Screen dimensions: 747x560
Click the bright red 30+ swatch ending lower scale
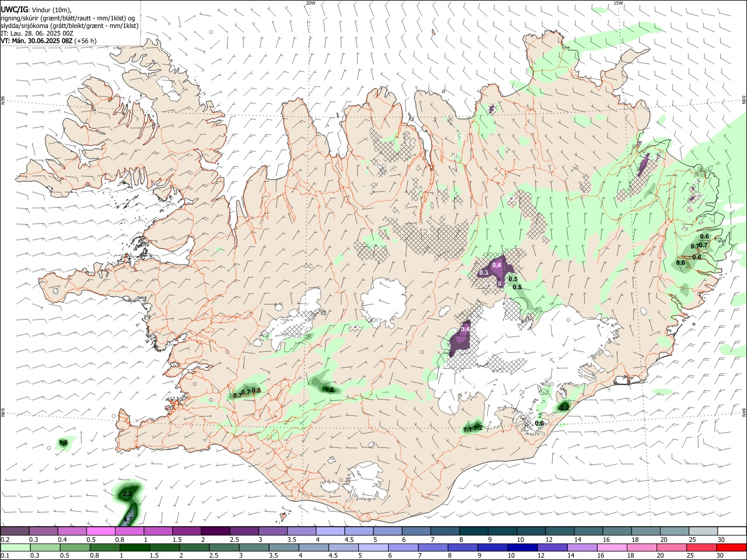(731, 547)
